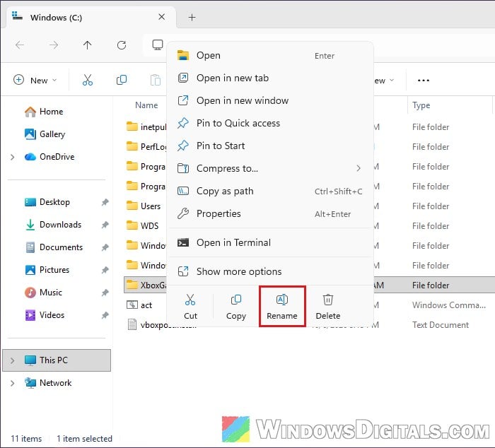Choose Pin to Quick access
The height and width of the screenshot is (448, 495).
(x=270, y=123)
